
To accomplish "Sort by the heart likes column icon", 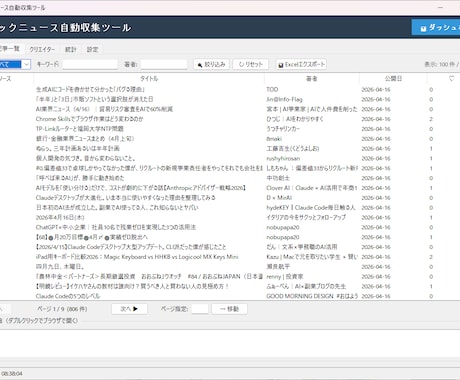I will [x=451, y=79].
